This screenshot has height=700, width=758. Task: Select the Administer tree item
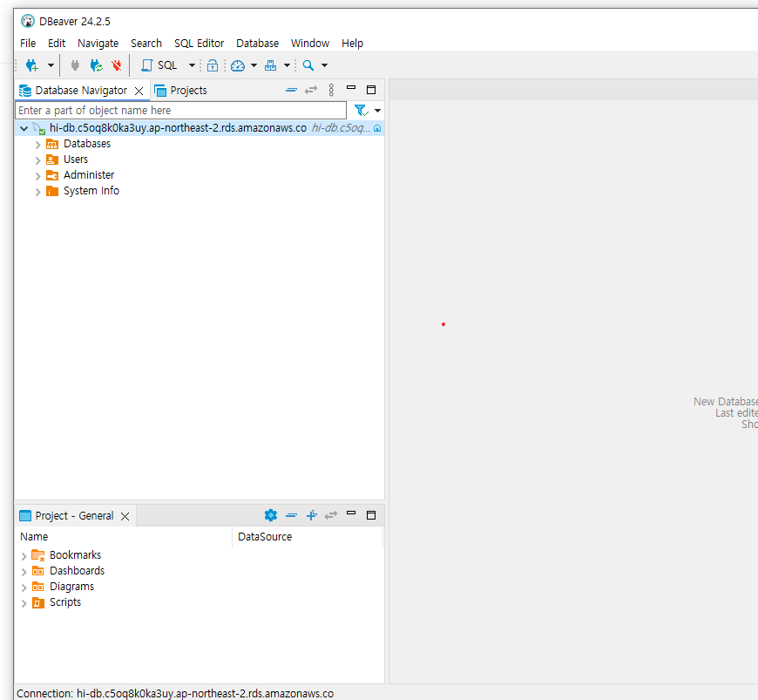pos(89,174)
